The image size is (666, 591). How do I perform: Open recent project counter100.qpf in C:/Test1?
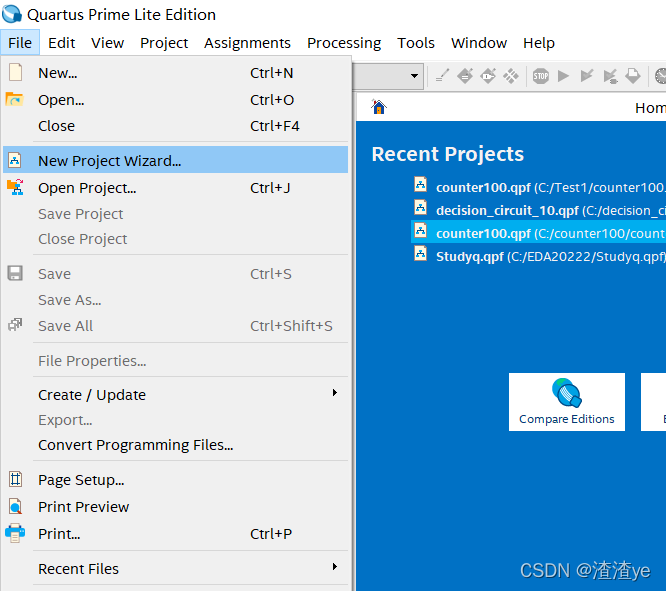[539, 187]
